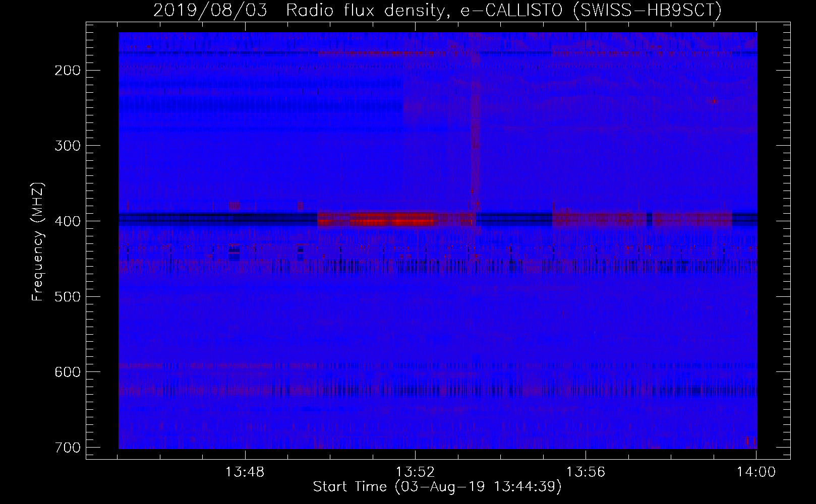Click the 400 frequency tick label

[x=67, y=221]
